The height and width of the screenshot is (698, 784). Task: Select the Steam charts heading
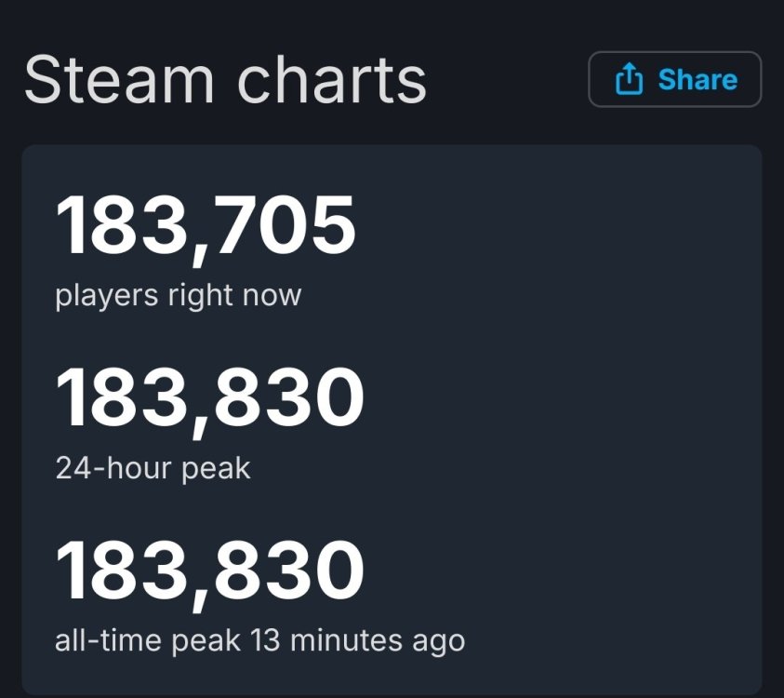point(225,80)
